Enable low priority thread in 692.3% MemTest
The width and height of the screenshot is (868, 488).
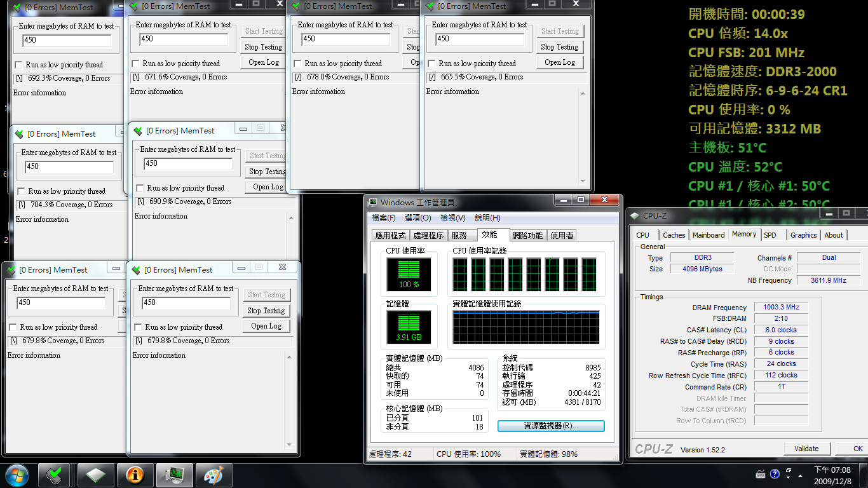tap(18, 65)
